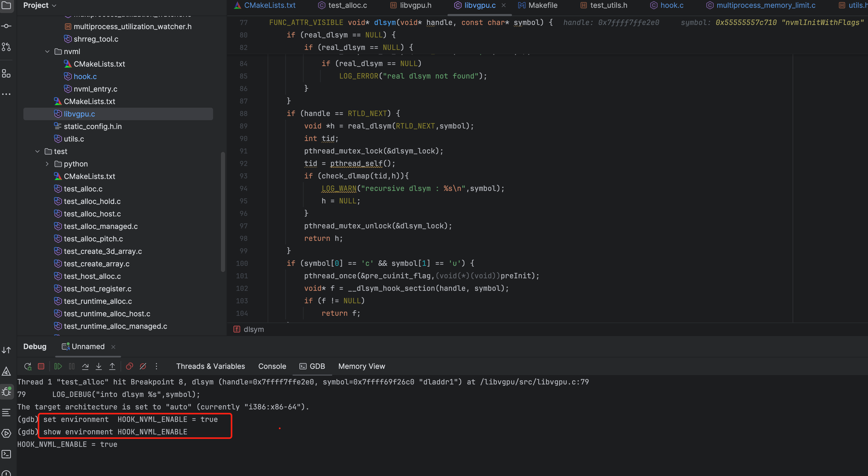Open the list-lines tool window icon
Image resolution: width=868 pixels, height=476 pixels.
point(6,413)
